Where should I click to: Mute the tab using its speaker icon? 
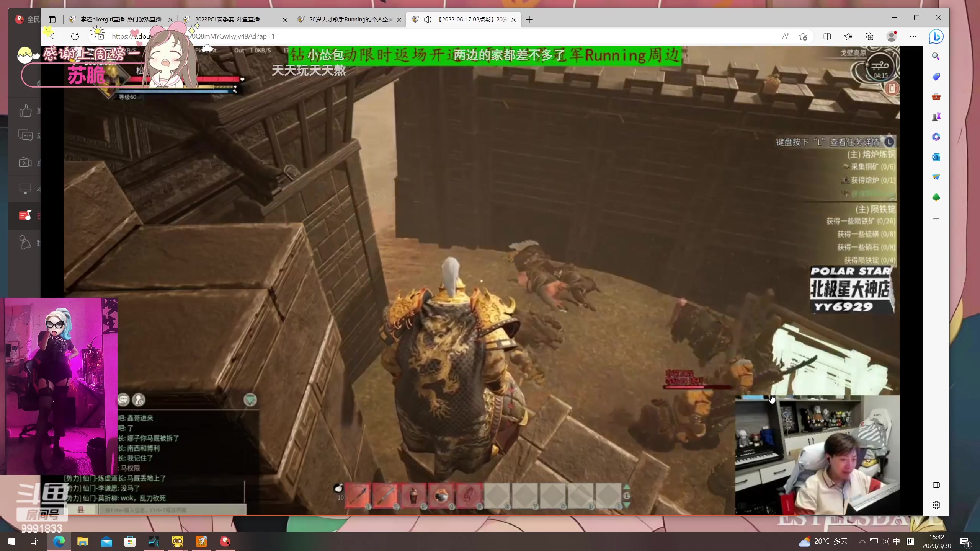pos(428,20)
